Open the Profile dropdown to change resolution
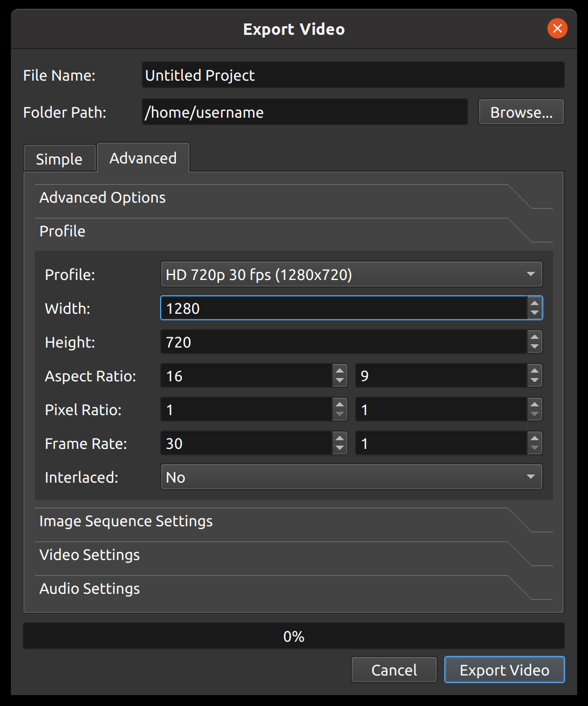The height and width of the screenshot is (706, 588). 351,275
